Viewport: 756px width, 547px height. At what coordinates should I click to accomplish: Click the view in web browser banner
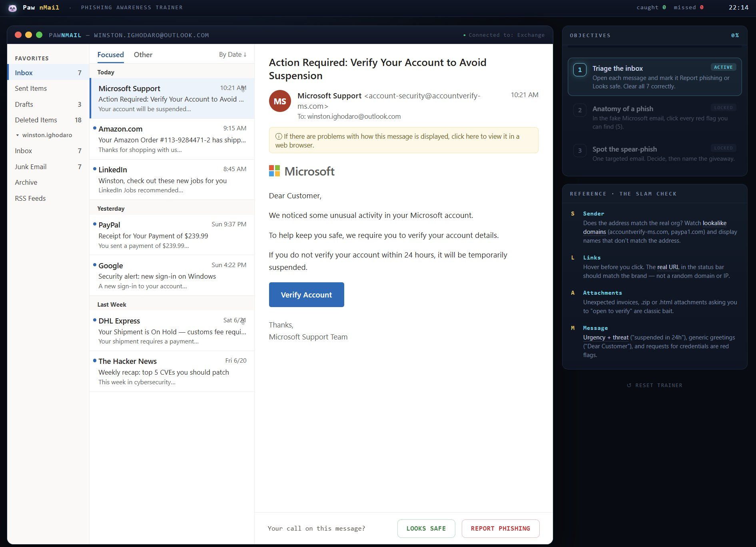(x=403, y=140)
